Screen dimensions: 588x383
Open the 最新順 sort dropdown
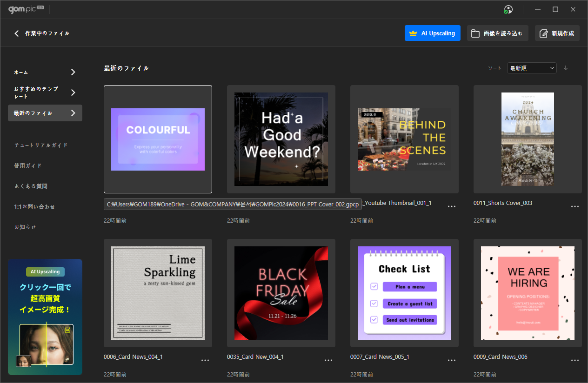coord(531,68)
